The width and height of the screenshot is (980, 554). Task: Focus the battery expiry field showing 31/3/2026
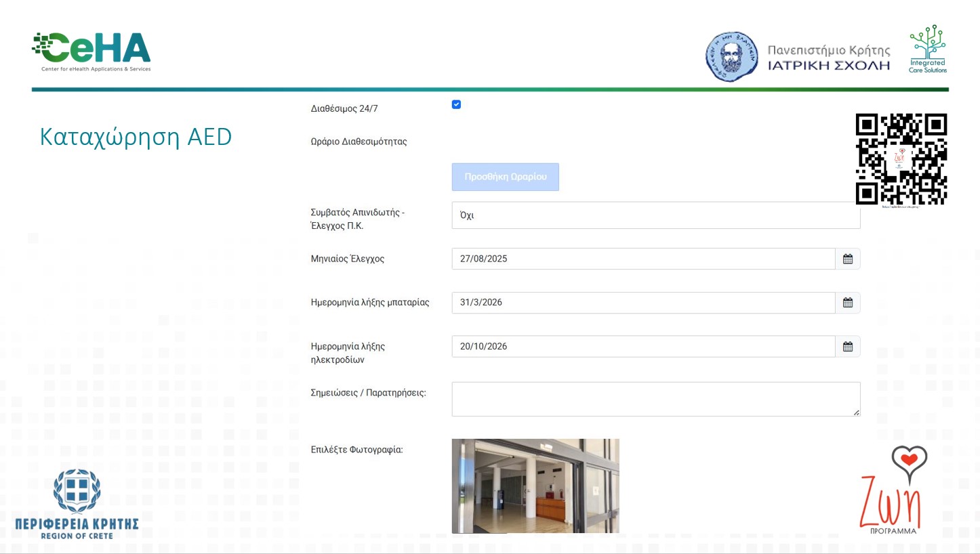pos(642,303)
